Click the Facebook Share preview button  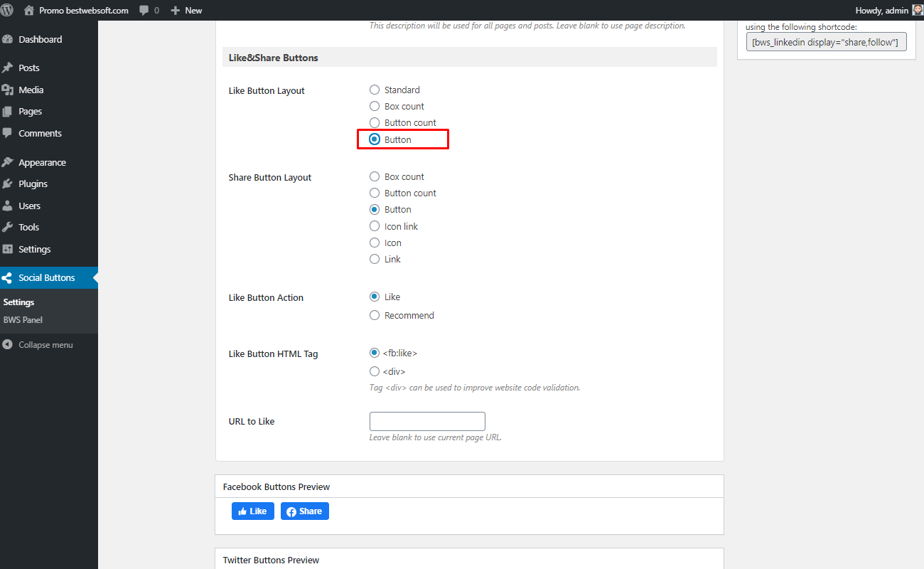tap(305, 511)
